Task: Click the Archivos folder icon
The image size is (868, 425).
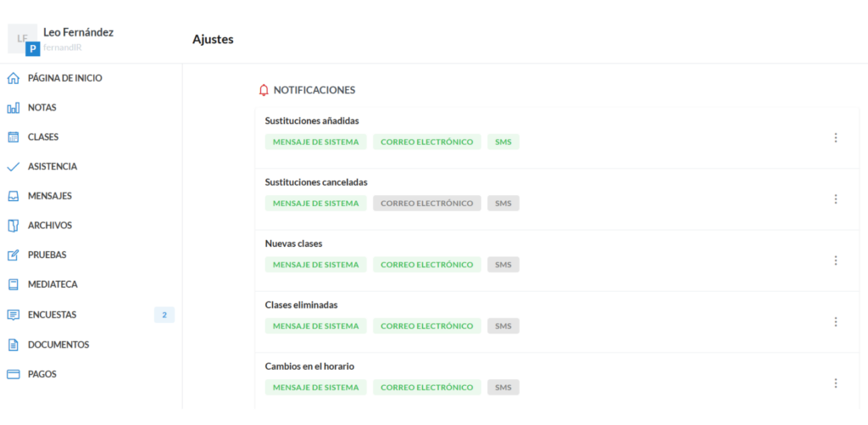Action: 13,226
